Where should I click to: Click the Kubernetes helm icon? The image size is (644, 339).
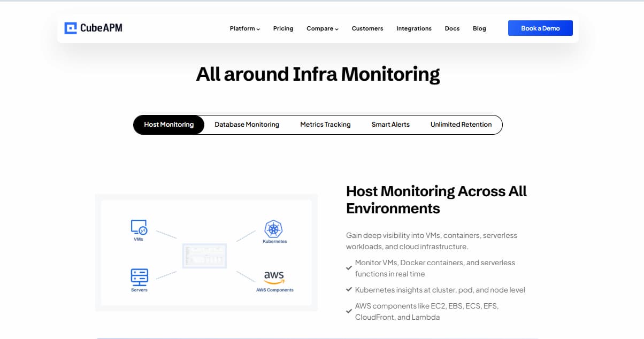pyautogui.click(x=274, y=228)
